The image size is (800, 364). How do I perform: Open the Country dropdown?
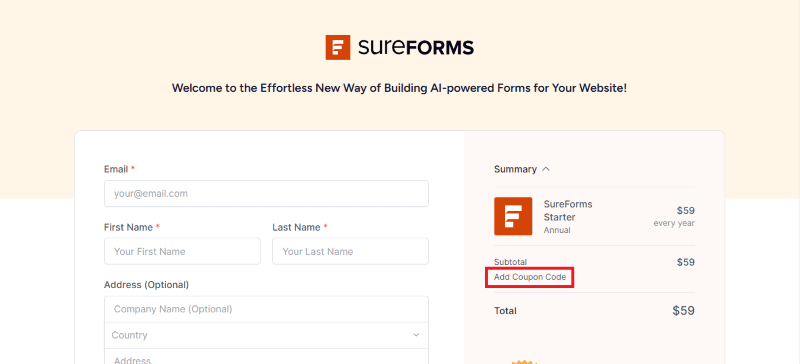pyautogui.click(x=266, y=335)
